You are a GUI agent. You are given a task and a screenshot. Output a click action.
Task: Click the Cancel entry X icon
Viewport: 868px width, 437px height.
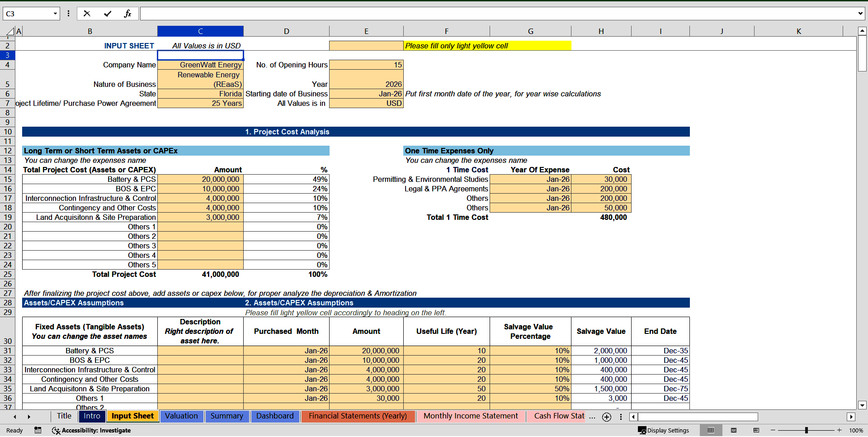87,14
